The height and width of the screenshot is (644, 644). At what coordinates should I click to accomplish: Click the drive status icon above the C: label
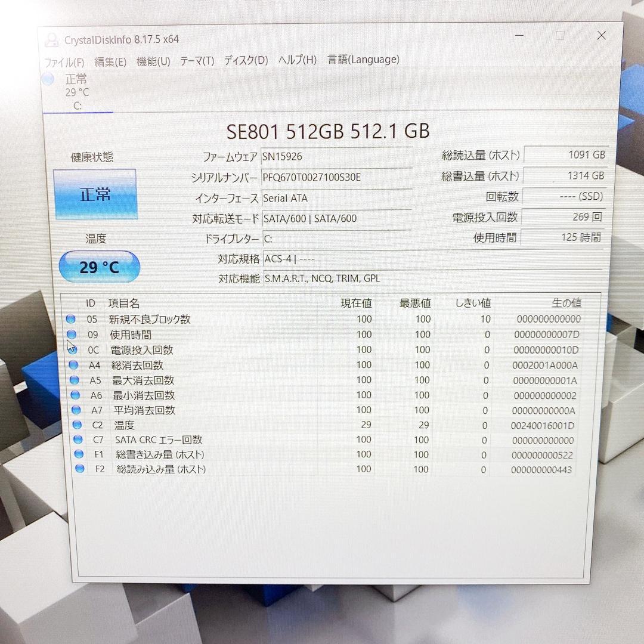47,79
